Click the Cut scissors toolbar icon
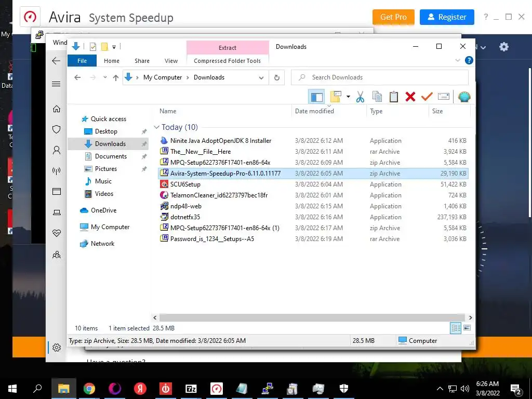The height and width of the screenshot is (399, 532). click(360, 97)
